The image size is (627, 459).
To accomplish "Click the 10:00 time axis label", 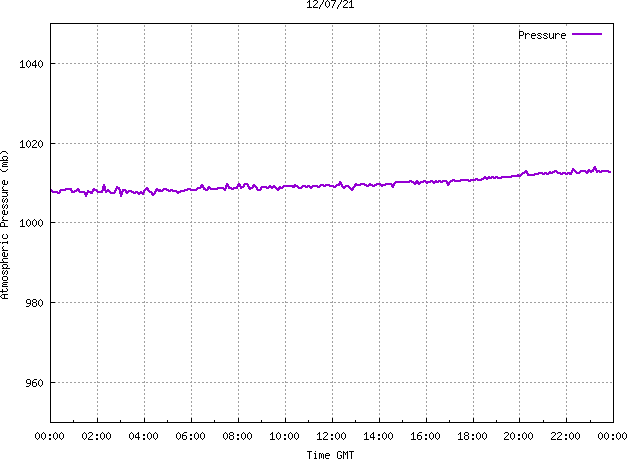I will [284, 436].
